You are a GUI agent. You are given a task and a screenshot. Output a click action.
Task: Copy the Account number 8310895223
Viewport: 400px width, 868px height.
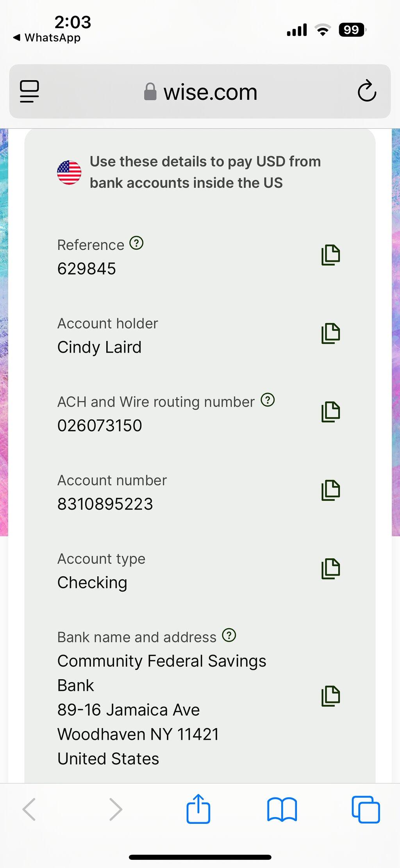click(x=331, y=490)
